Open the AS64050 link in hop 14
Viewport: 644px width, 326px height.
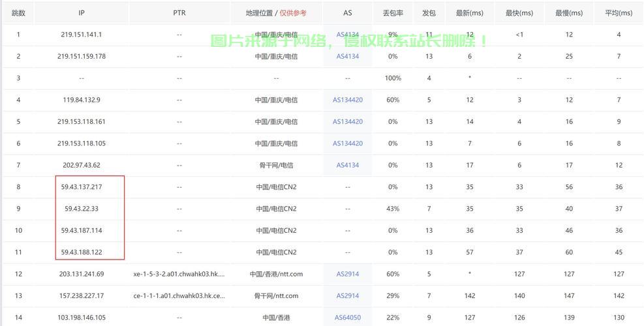click(x=348, y=318)
